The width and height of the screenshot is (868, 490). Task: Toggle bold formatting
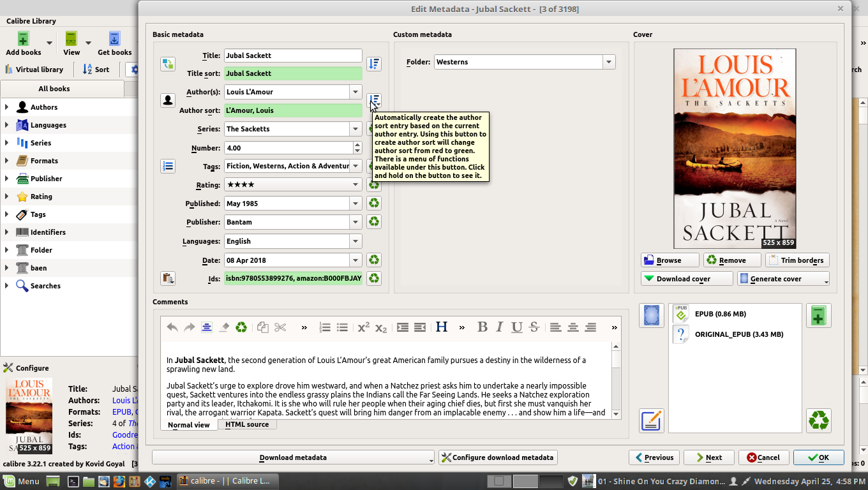coord(483,327)
